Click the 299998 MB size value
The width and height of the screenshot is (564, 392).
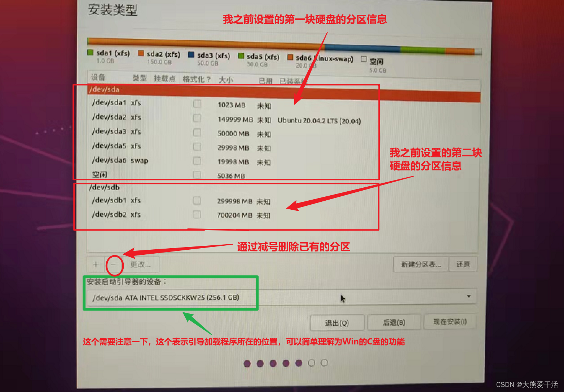(234, 201)
